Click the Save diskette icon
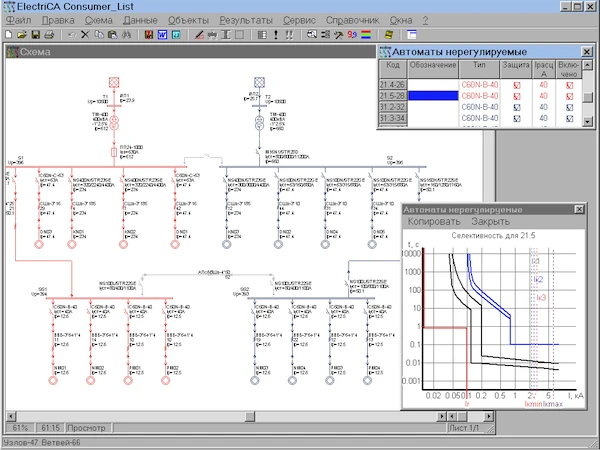Viewport: 600px width, 450px height. point(33,34)
